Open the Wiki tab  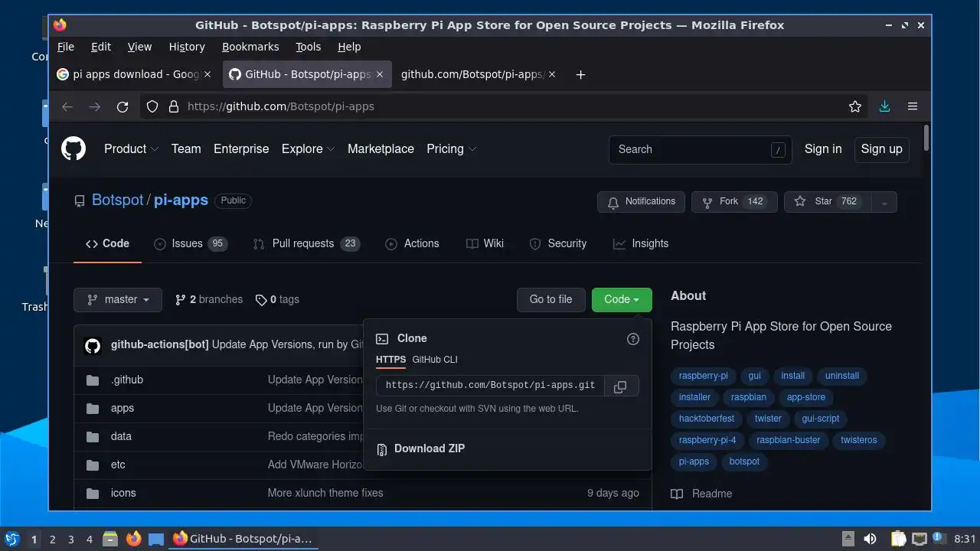tap(485, 243)
